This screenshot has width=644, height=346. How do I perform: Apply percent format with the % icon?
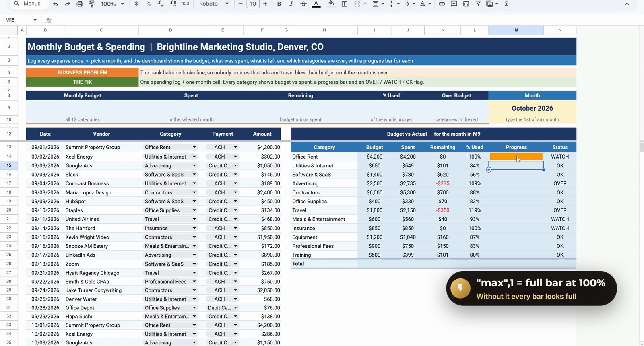tap(149, 4)
